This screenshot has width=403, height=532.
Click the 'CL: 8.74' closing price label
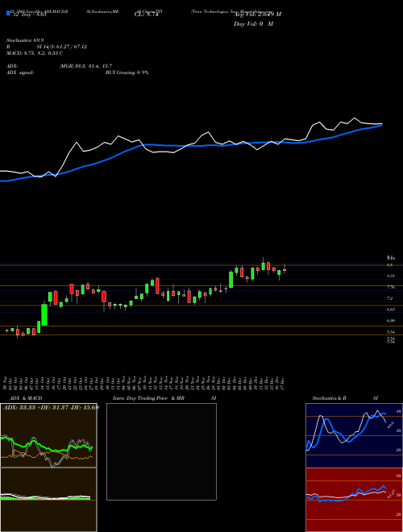pyautogui.click(x=147, y=15)
